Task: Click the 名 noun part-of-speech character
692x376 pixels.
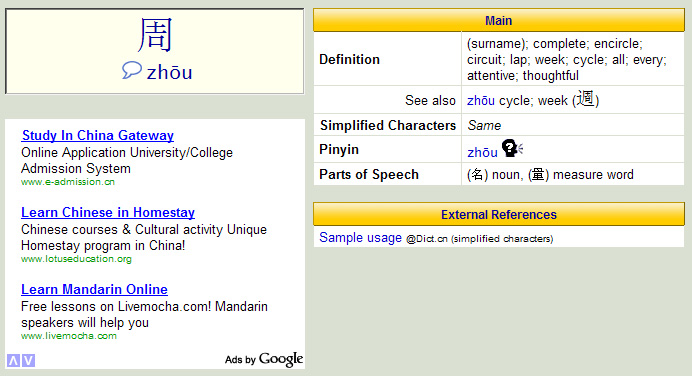Action: pyautogui.click(x=477, y=175)
